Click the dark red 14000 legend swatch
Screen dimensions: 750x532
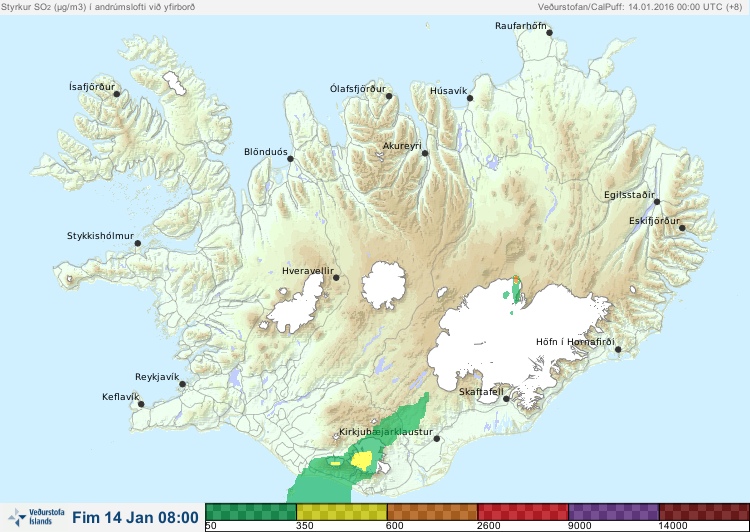[x=704, y=512]
